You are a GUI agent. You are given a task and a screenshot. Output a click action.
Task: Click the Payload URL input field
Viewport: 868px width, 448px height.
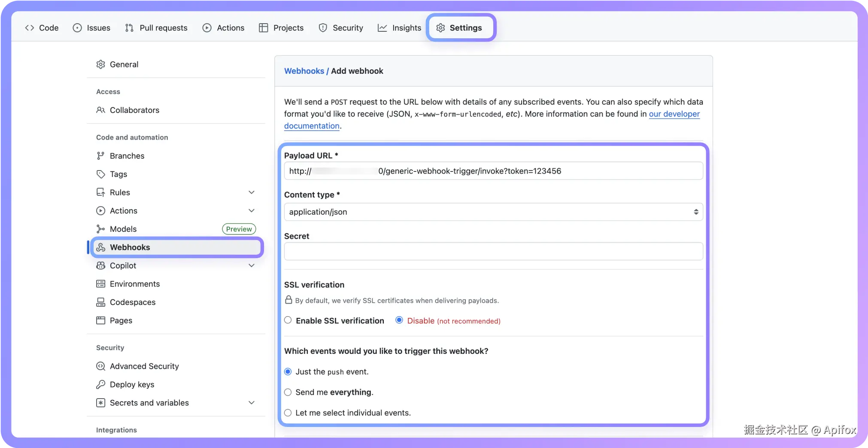tap(493, 171)
